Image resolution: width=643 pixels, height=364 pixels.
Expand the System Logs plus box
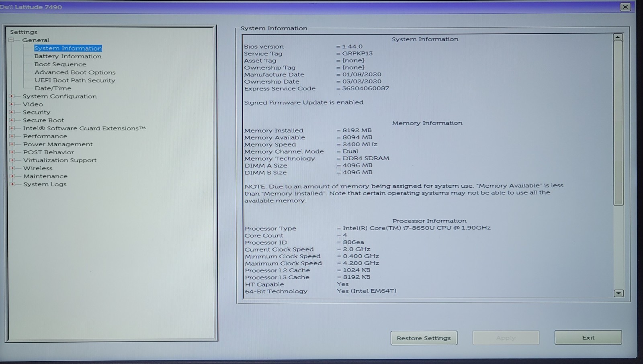coord(12,184)
